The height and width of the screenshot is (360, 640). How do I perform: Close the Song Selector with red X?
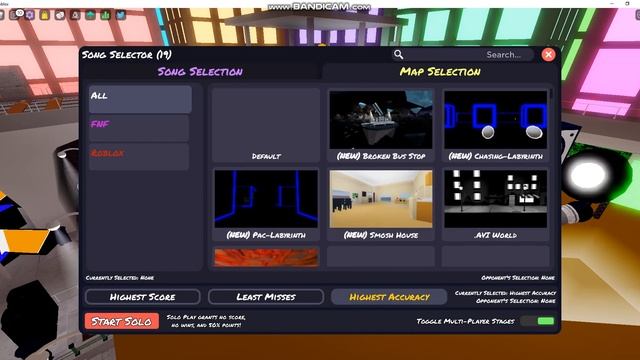coord(548,54)
